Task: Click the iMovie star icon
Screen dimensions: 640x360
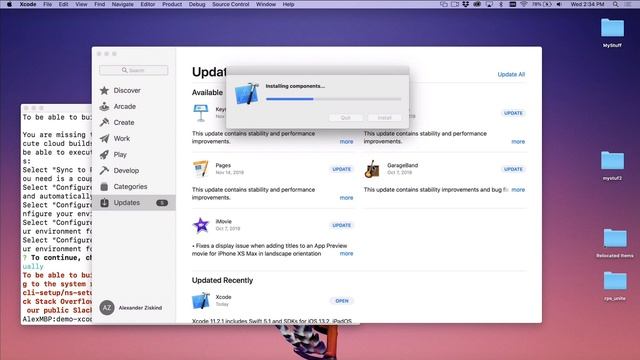Action: tap(200, 225)
